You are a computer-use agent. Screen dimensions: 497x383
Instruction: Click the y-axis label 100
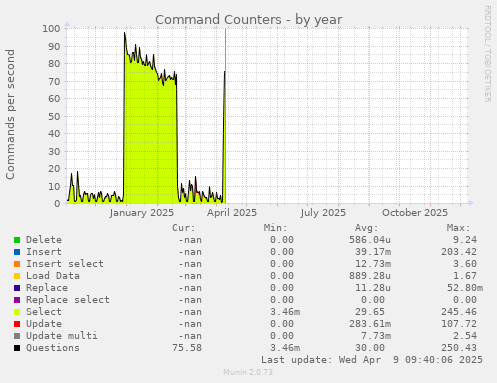point(51,28)
